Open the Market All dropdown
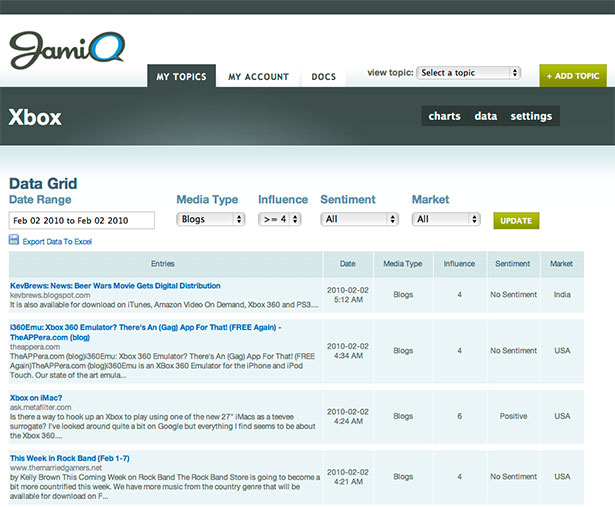This screenshot has width=615, height=507. click(446, 219)
